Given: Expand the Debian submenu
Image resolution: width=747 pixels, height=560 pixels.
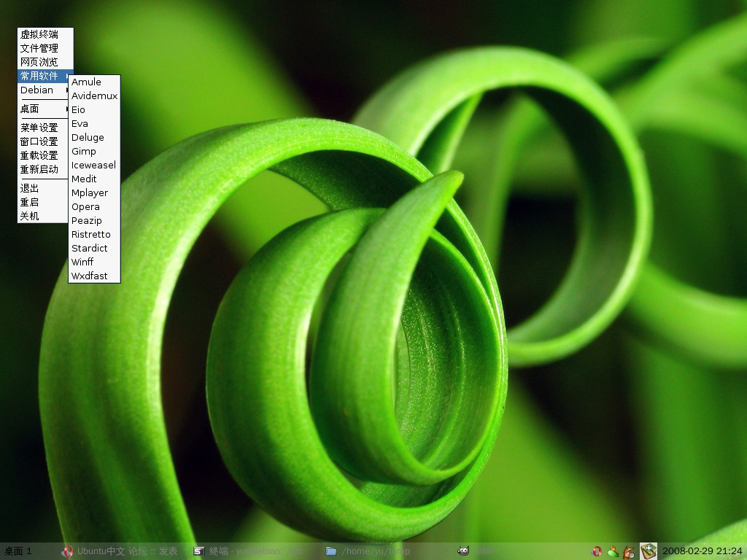Looking at the screenshot, I should click(x=44, y=90).
